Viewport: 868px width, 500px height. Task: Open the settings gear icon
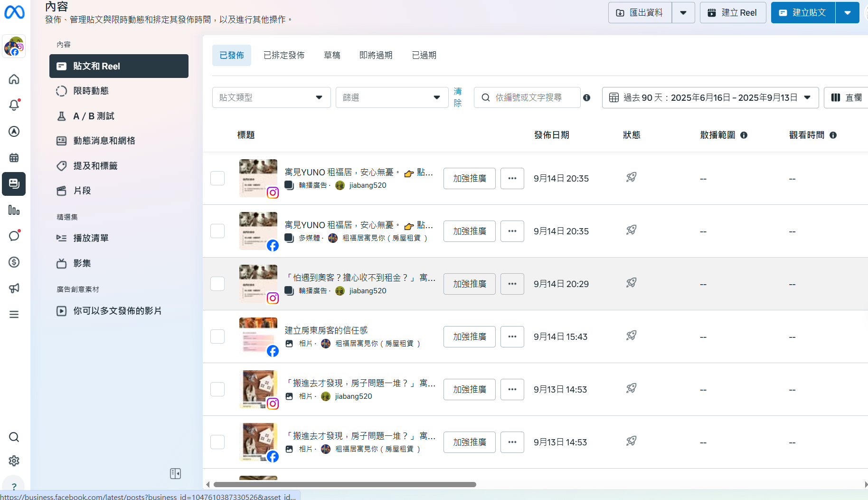coord(14,461)
